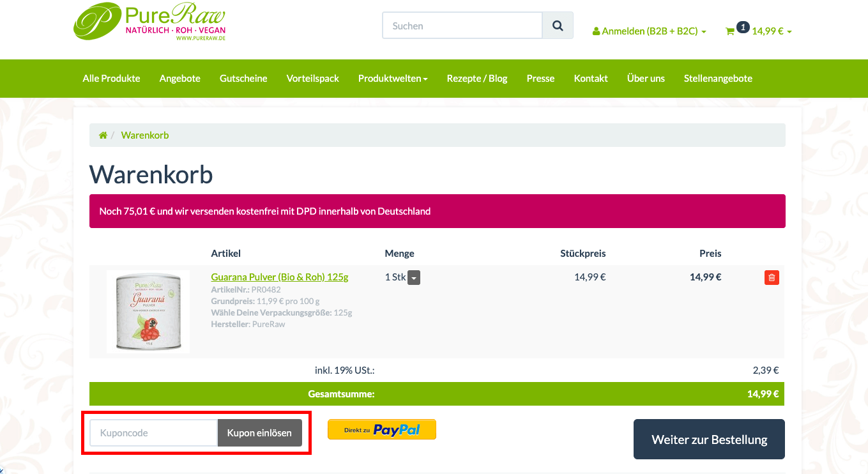Screen dimensions: 868x474
Task: Focus the Suchen search field
Action: pos(462,26)
